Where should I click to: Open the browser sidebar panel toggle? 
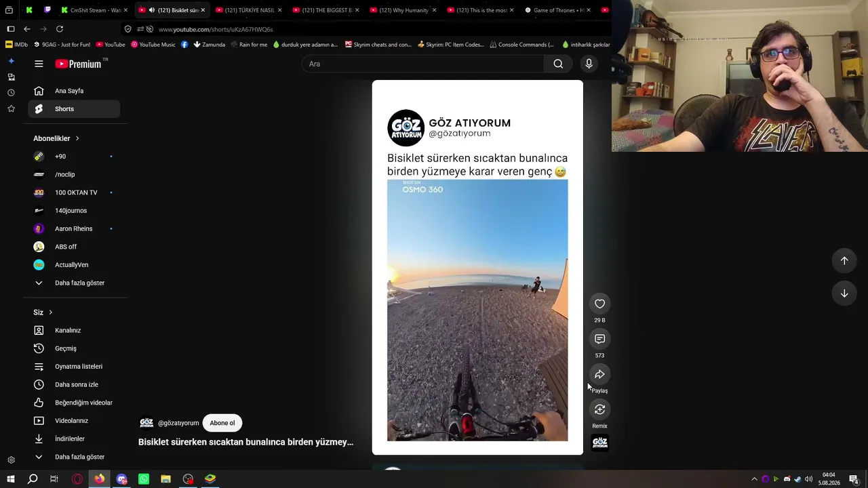(11, 29)
